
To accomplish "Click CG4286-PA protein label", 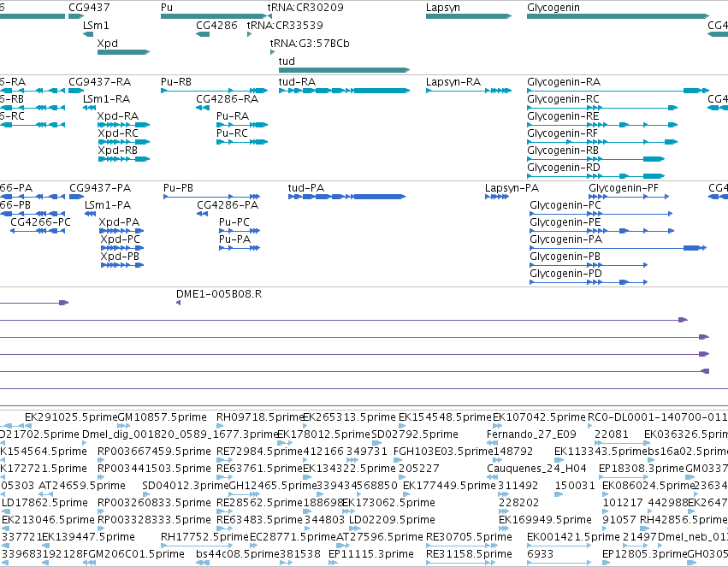I will [228, 205].
